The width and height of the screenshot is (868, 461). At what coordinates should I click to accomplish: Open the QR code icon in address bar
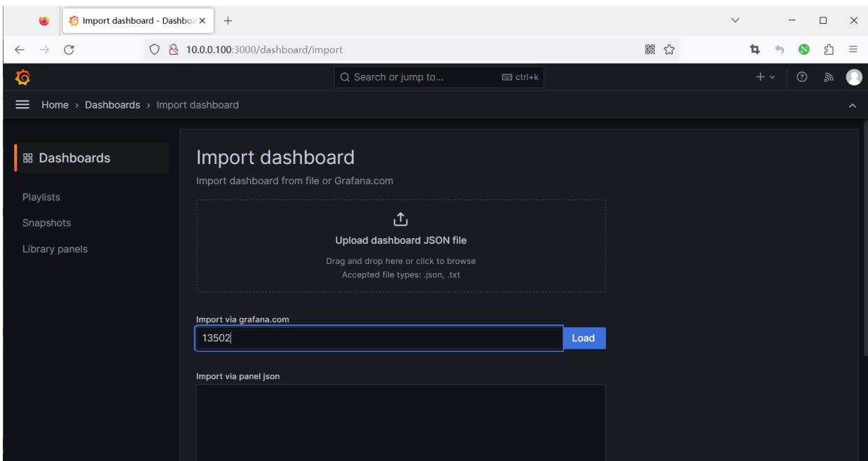(651, 50)
